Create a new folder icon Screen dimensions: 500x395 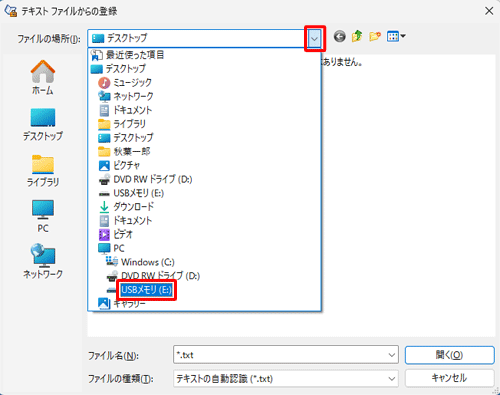point(375,36)
